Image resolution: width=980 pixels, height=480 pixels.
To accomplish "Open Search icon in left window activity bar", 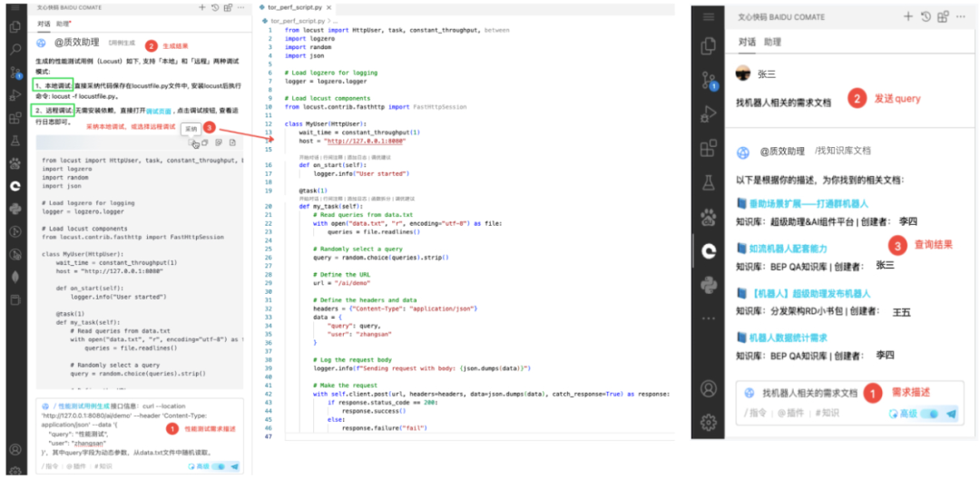I will 15,49.
